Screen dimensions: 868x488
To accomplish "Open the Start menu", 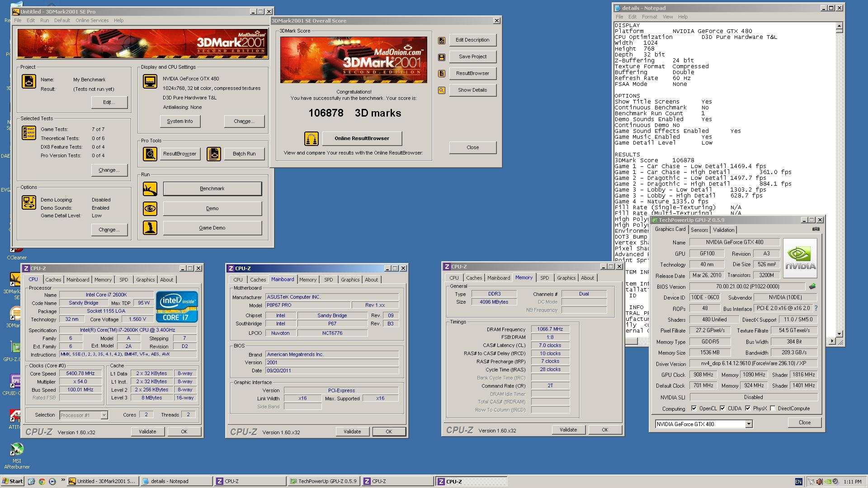I will coord(13,481).
